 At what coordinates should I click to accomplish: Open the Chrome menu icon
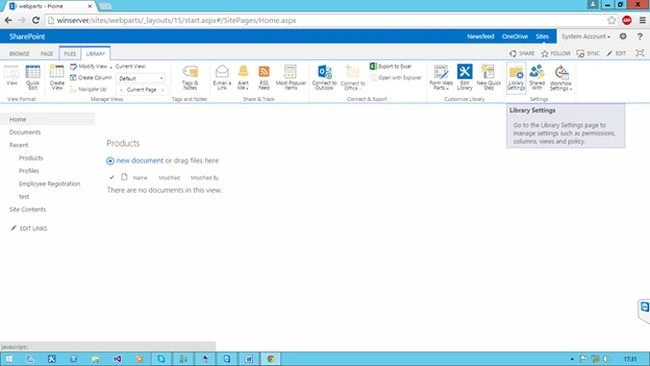coord(642,20)
